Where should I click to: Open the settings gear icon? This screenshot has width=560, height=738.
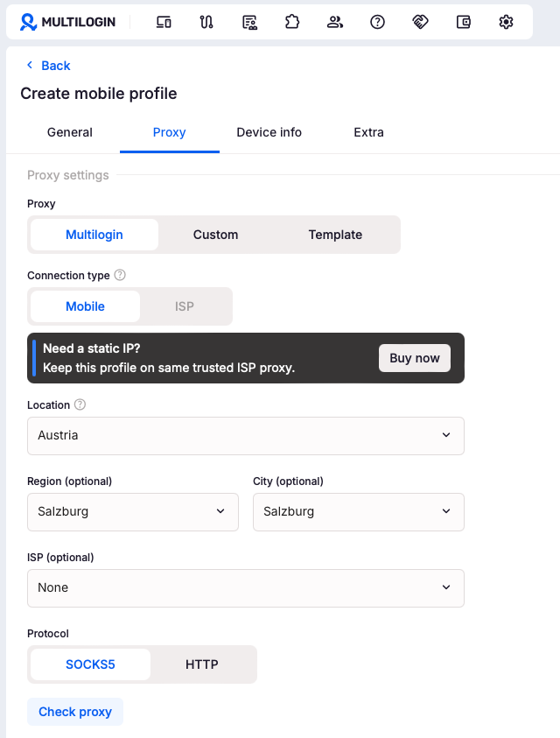[506, 22]
